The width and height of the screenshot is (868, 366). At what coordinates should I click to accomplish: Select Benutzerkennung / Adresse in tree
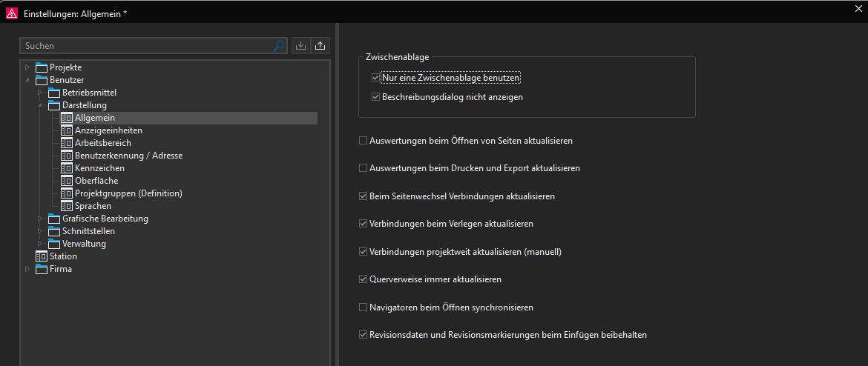(x=128, y=156)
